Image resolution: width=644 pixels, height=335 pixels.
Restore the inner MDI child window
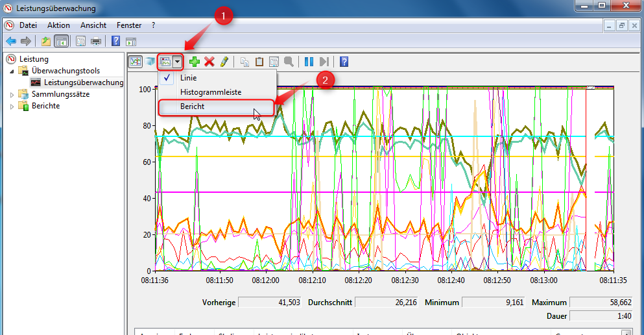tap(622, 25)
